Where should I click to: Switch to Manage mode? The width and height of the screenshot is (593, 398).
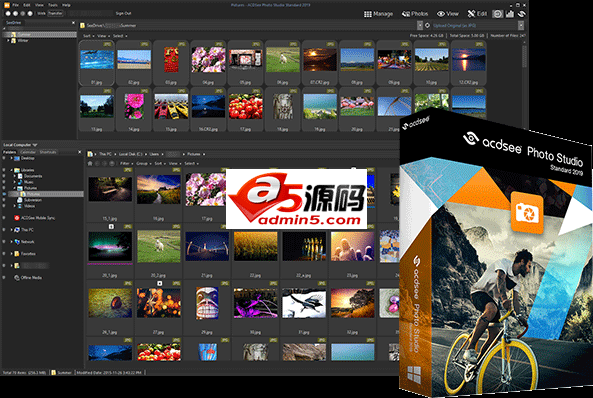[x=378, y=14]
